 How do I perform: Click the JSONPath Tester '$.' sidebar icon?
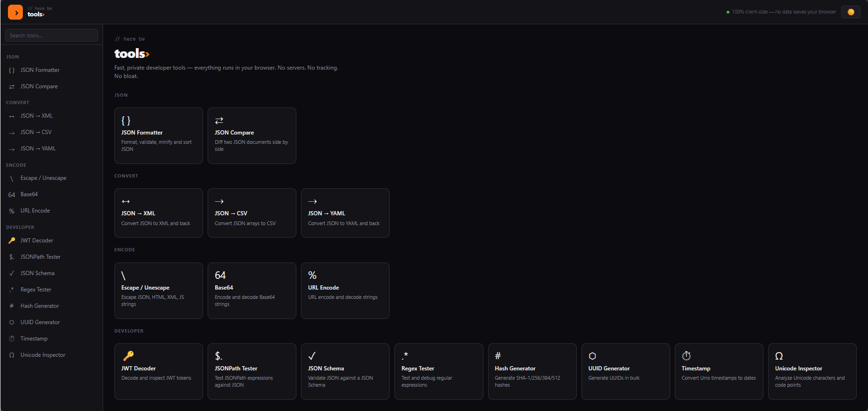tap(12, 257)
